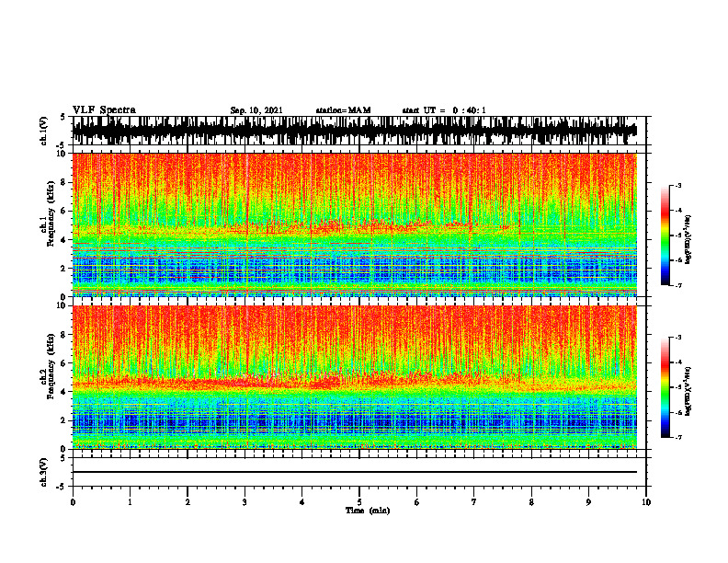The width and height of the screenshot is (728, 563).
Task: Click the "6" minute tick label on time axis
Action: point(417,502)
